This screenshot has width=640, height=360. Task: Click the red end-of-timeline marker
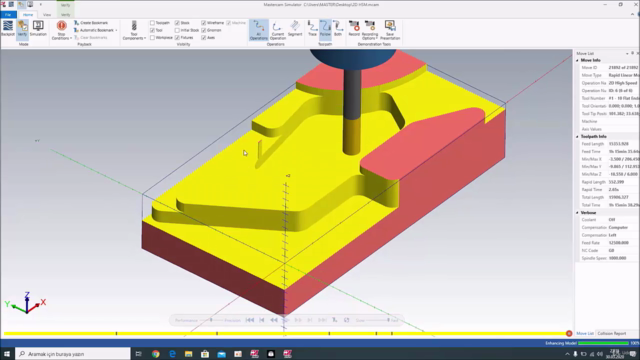click(569, 333)
